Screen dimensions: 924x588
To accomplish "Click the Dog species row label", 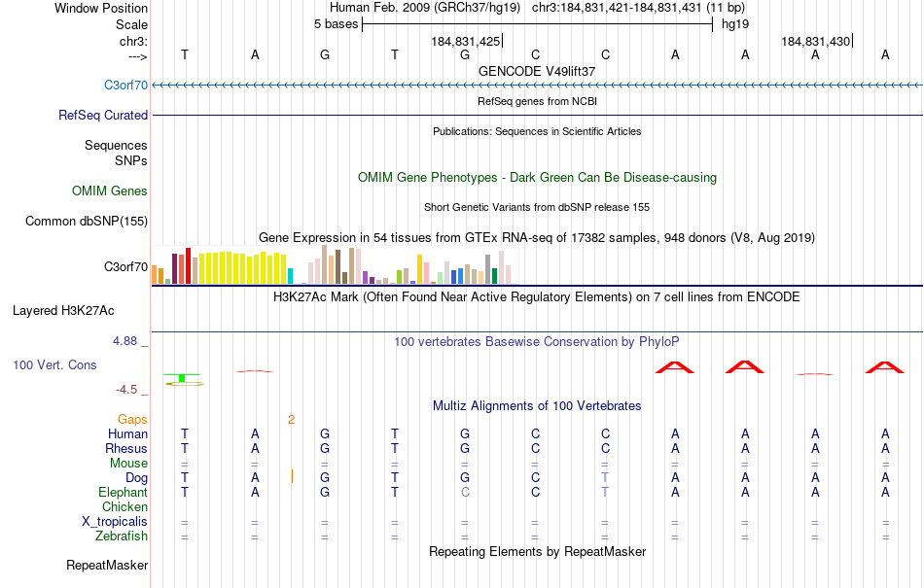I will 136,478.
